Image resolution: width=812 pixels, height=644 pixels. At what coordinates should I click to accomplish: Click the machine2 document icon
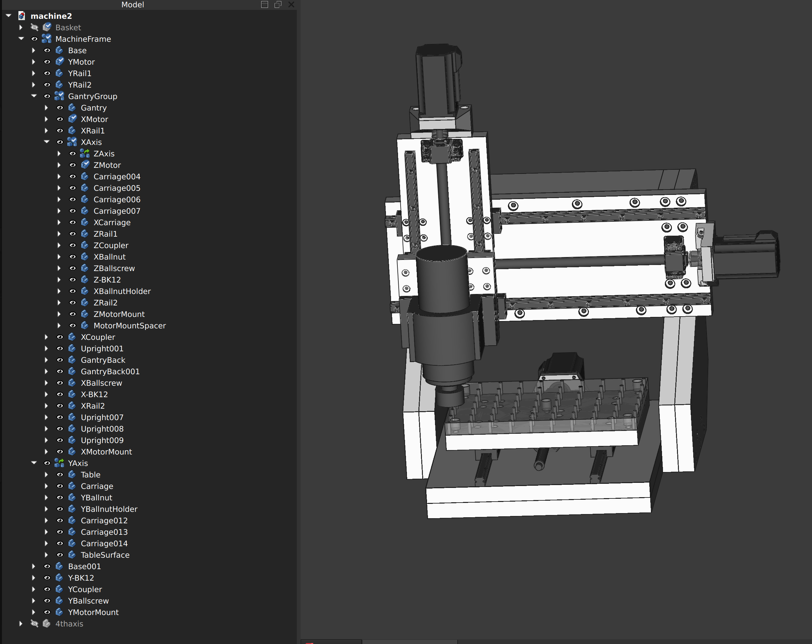tap(22, 16)
